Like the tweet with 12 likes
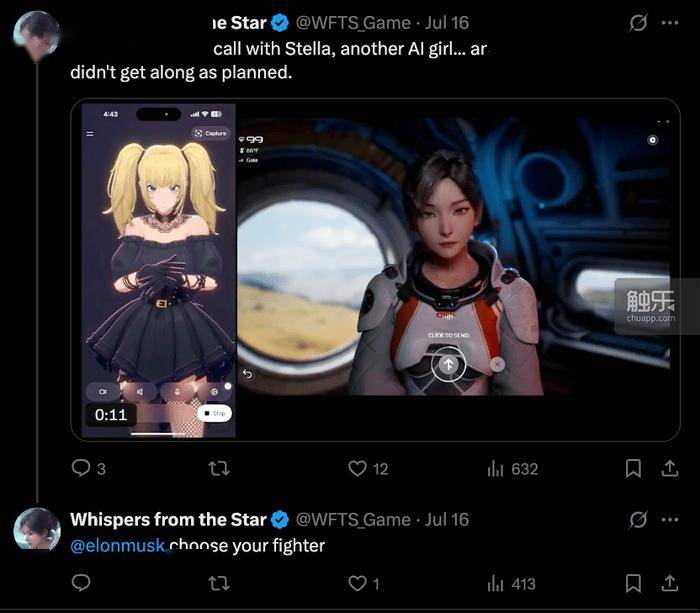The width and height of the screenshot is (700, 613). point(368,468)
